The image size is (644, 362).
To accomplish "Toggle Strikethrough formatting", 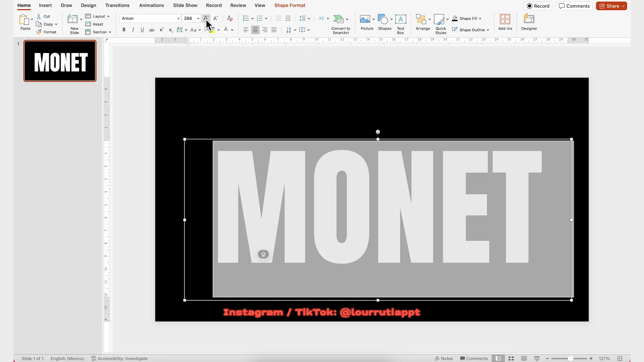I will [152, 30].
